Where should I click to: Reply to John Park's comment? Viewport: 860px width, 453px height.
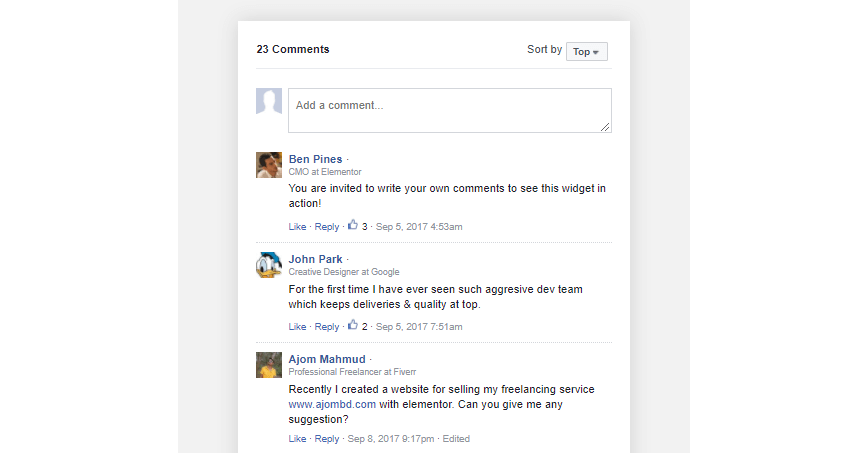[326, 326]
